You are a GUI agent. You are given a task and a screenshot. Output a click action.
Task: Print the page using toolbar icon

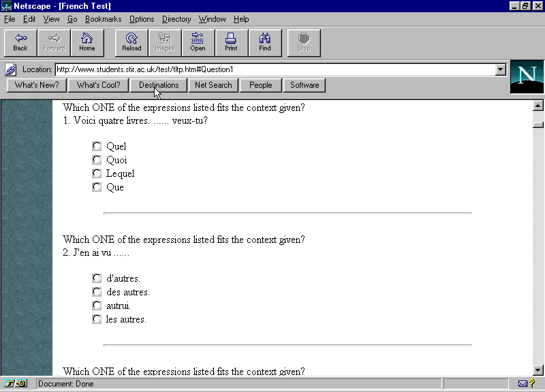coord(231,42)
